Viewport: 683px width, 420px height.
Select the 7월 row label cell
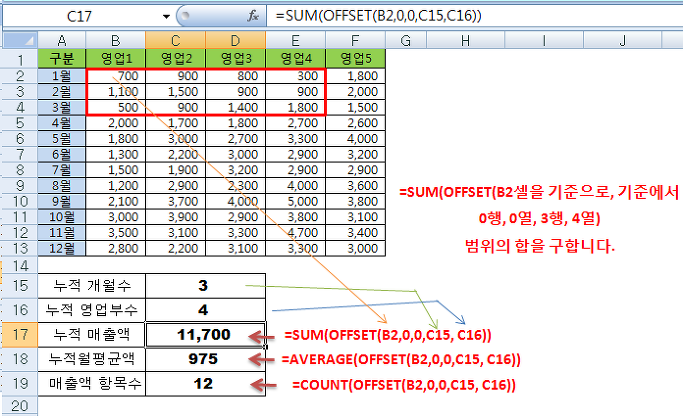[62, 170]
